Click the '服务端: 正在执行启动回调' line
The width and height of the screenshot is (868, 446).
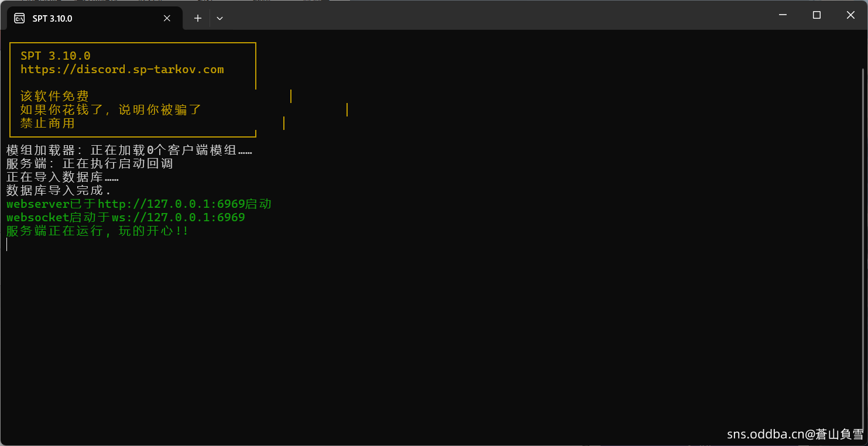tap(90, 164)
